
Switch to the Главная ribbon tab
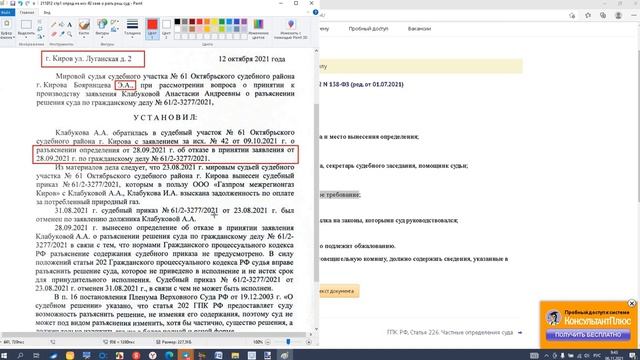point(27,12)
